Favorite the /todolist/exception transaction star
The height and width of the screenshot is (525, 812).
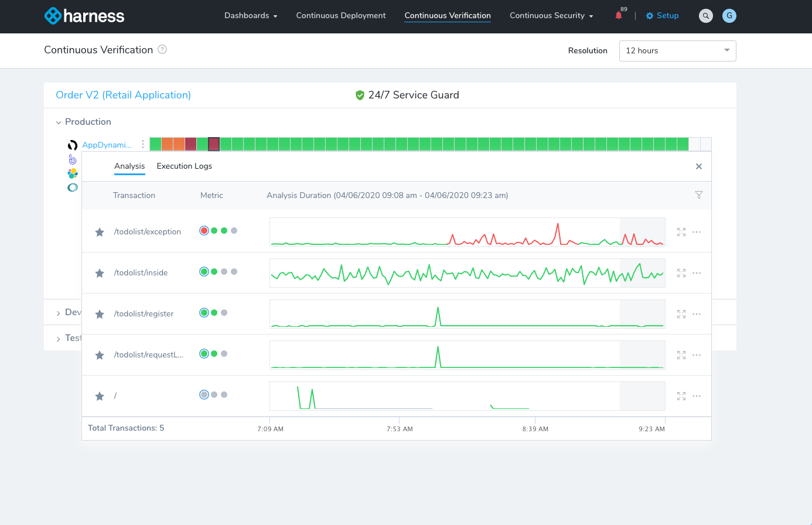(x=100, y=232)
